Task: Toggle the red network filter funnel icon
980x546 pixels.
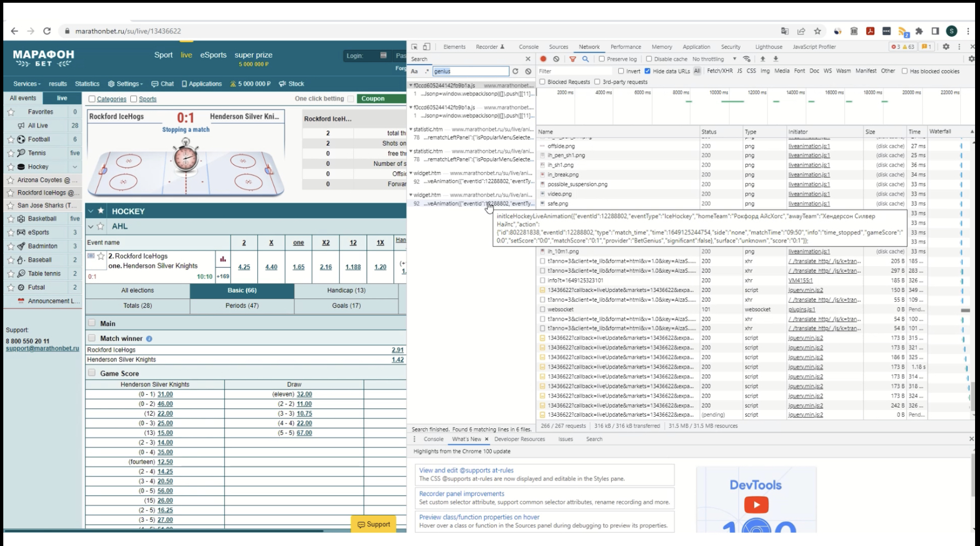Action: click(572, 59)
